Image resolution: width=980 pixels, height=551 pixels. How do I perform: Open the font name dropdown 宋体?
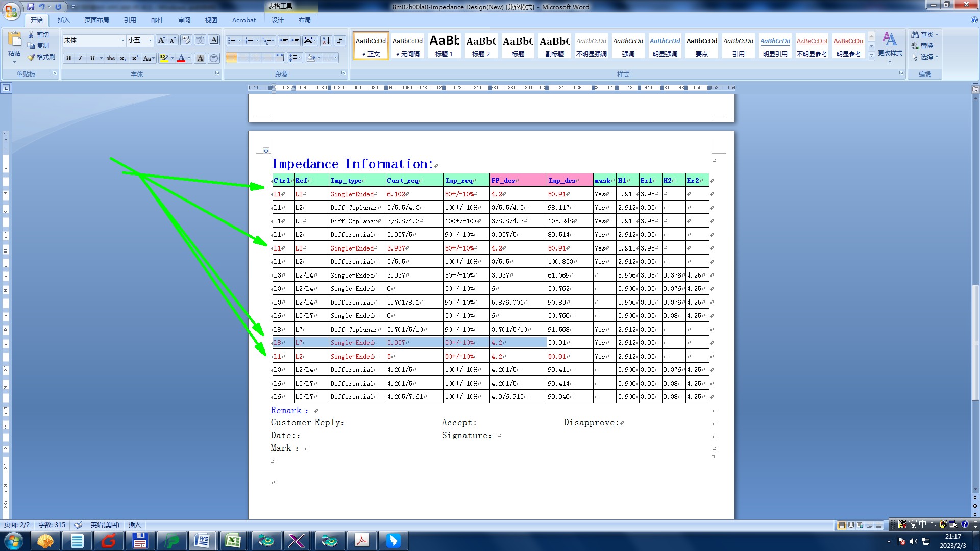[122, 40]
